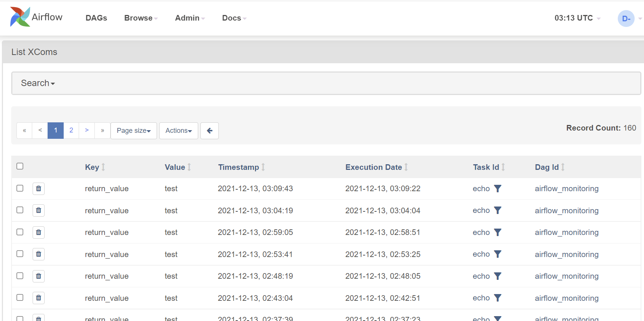
Task: Open the Browse menu
Action: point(141,18)
